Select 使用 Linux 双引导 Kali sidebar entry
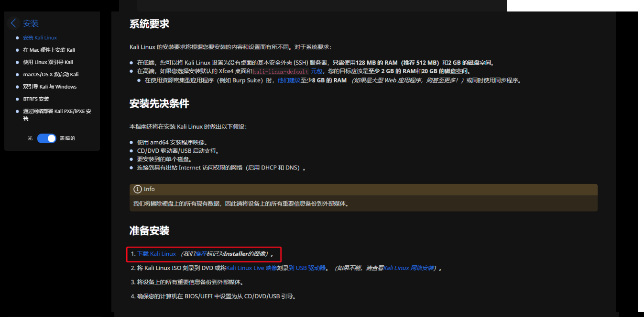The height and width of the screenshot is (317, 644). 48,62
